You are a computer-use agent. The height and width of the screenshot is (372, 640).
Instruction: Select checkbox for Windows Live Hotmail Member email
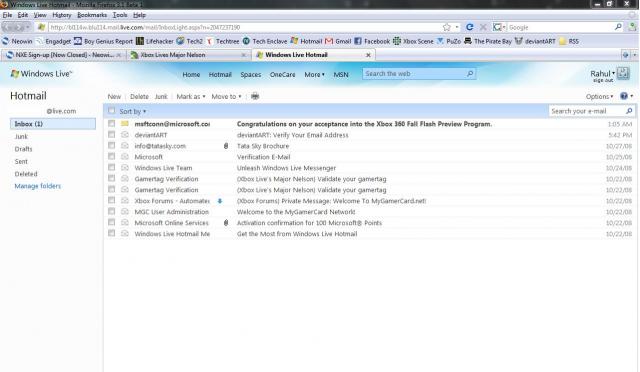click(x=111, y=233)
